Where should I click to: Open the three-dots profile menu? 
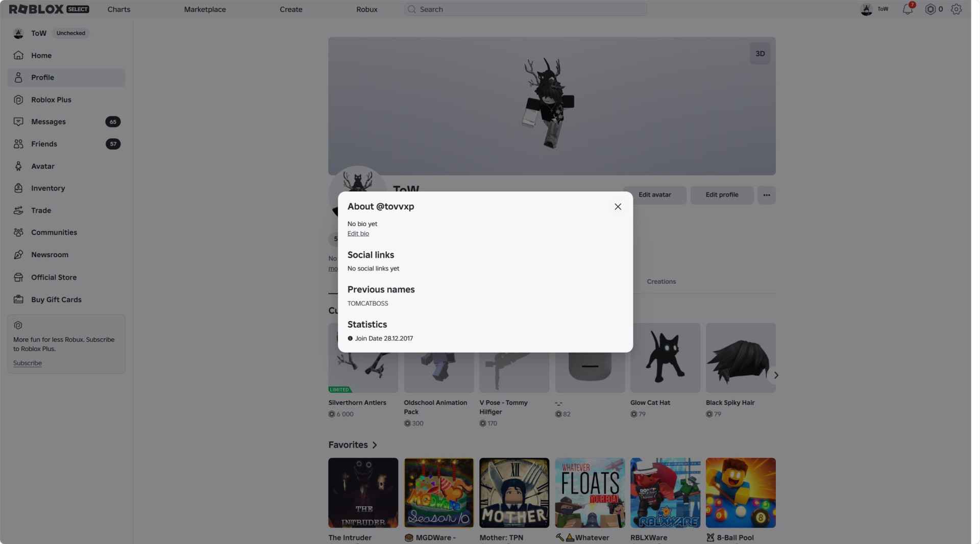pos(766,195)
